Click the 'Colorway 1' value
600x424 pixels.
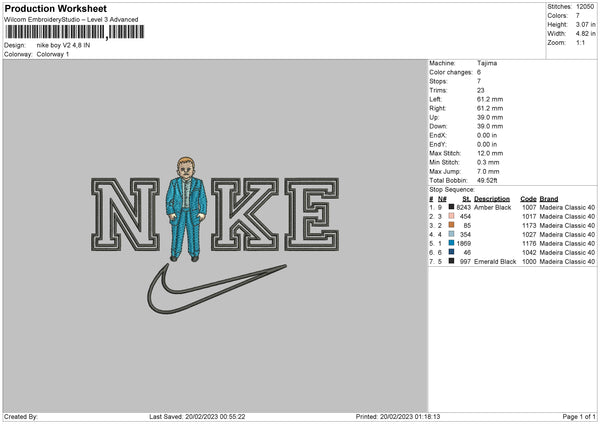53,54
